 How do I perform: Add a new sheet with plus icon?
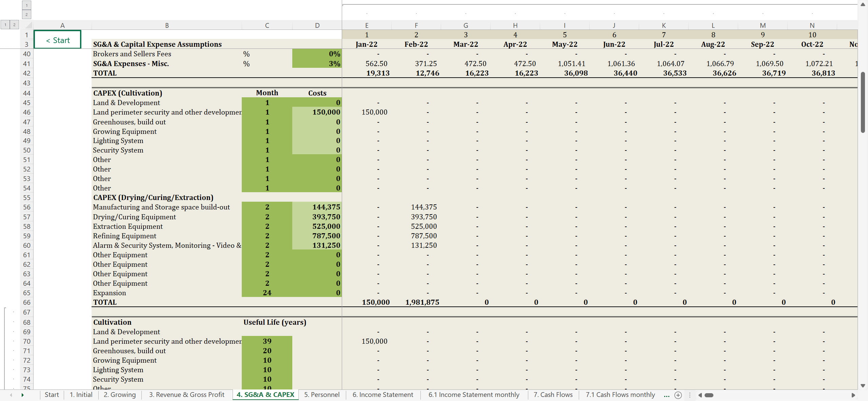tap(678, 395)
